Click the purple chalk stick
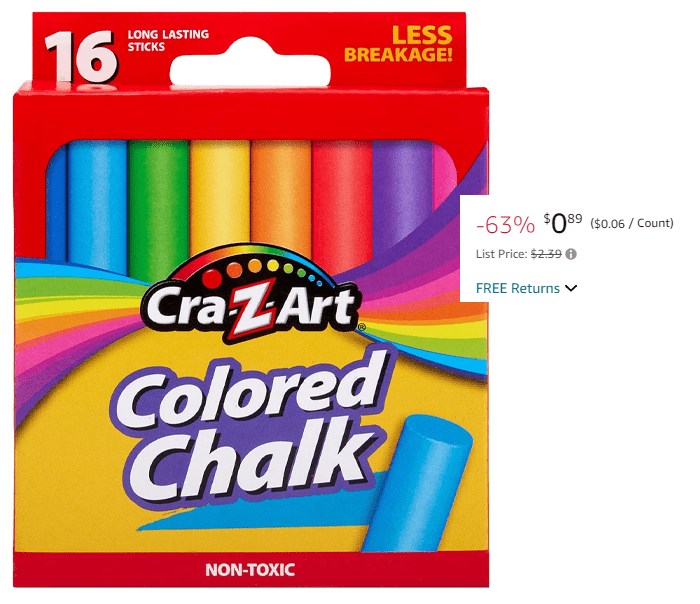This screenshot has width=700, height=604. coord(403,194)
